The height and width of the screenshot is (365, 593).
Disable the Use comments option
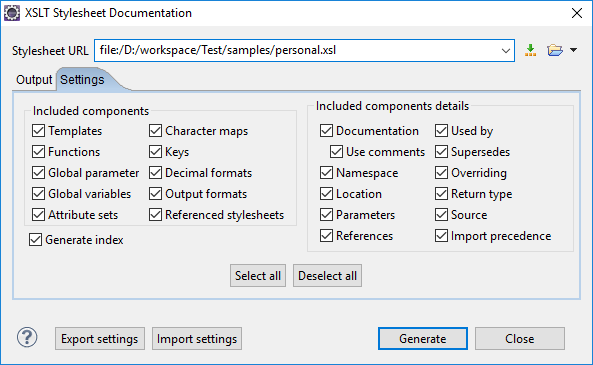click(336, 152)
